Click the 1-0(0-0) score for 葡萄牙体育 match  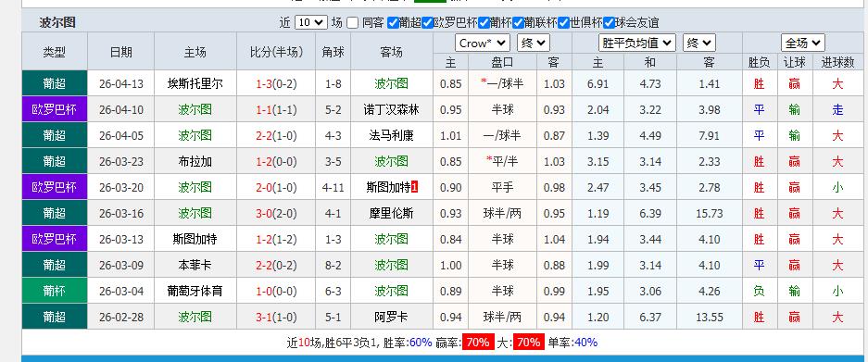[276, 291]
